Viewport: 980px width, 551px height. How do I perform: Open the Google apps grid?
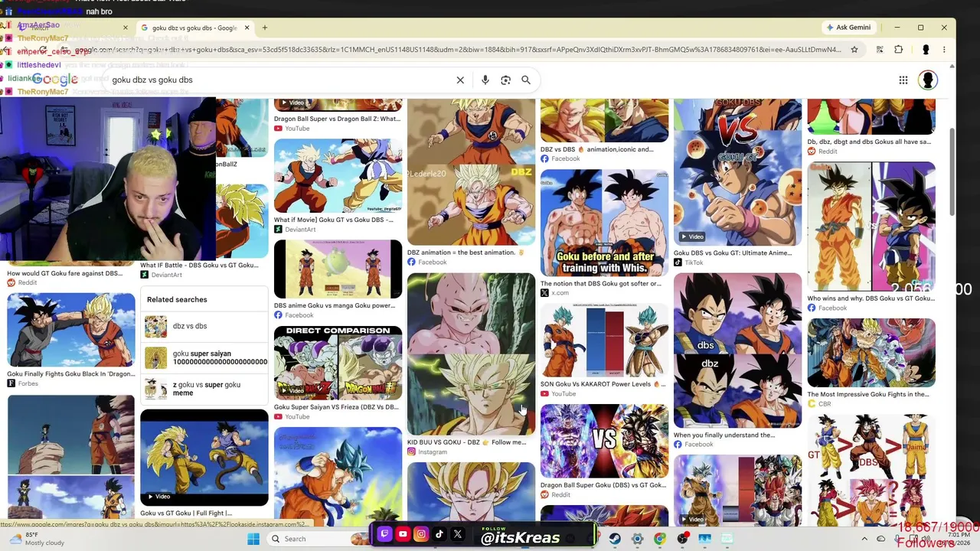point(903,80)
